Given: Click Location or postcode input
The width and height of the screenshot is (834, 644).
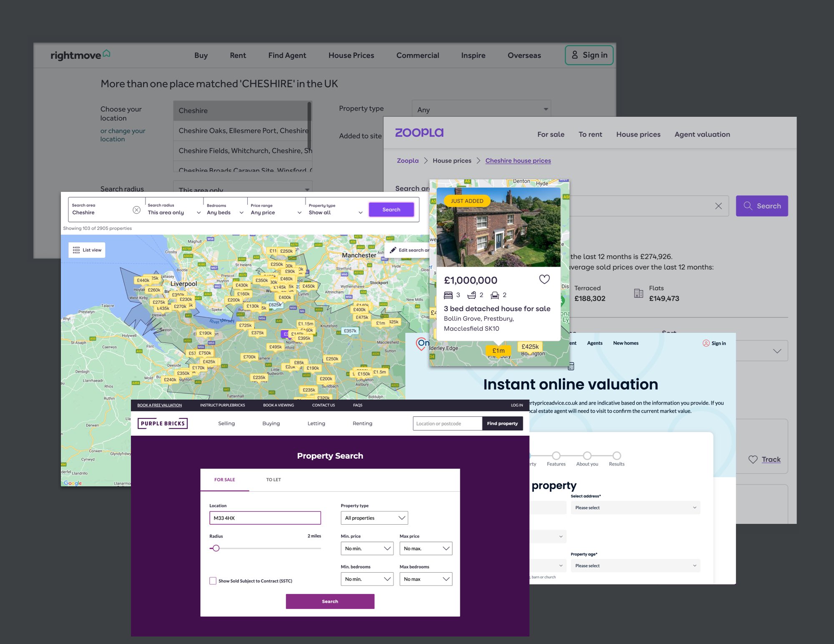Looking at the screenshot, I should pyautogui.click(x=447, y=423).
